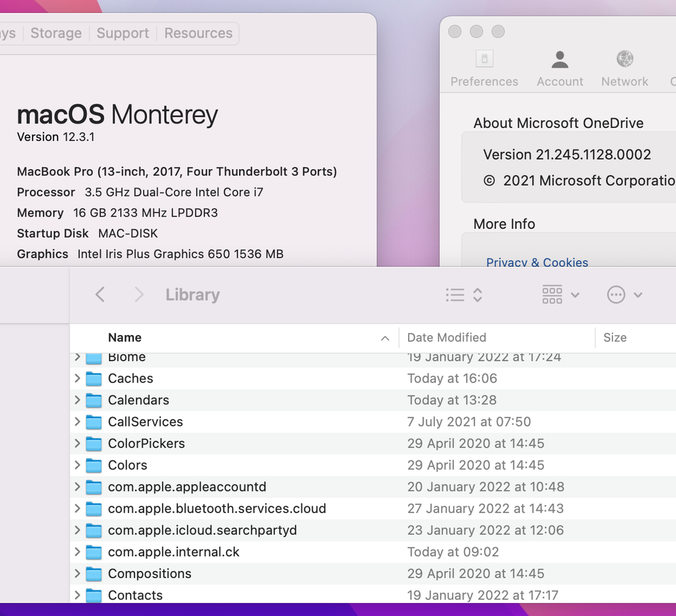Image resolution: width=676 pixels, height=616 pixels.
Task: Select the com.apple.icloud.searchpartyd folder icon
Action: tap(93, 530)
